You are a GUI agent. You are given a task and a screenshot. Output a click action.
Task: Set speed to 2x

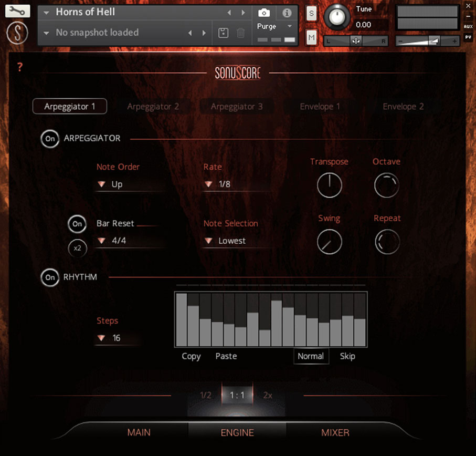coord(268,395)
